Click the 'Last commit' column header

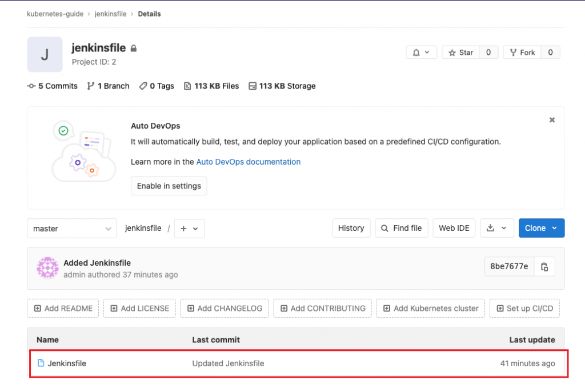pos(216,340)
